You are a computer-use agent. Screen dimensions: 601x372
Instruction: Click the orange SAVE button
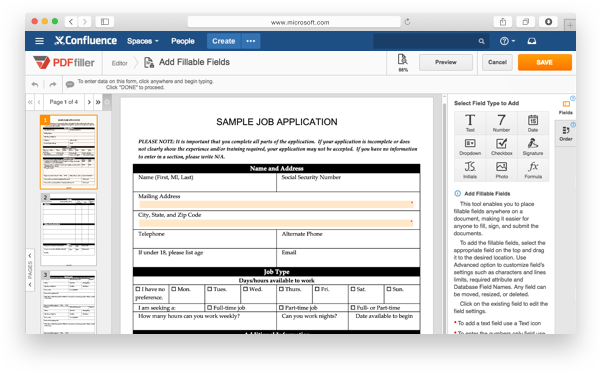click(x=545, y=62)
